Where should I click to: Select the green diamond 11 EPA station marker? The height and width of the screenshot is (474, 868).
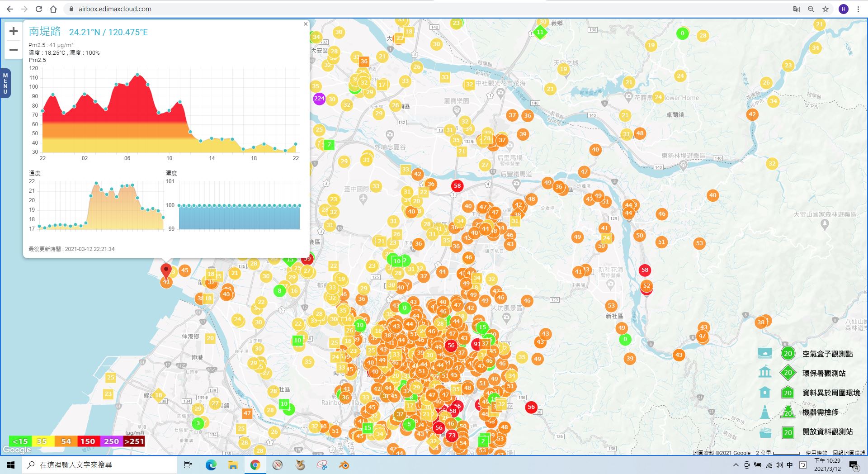pos(540,32)
